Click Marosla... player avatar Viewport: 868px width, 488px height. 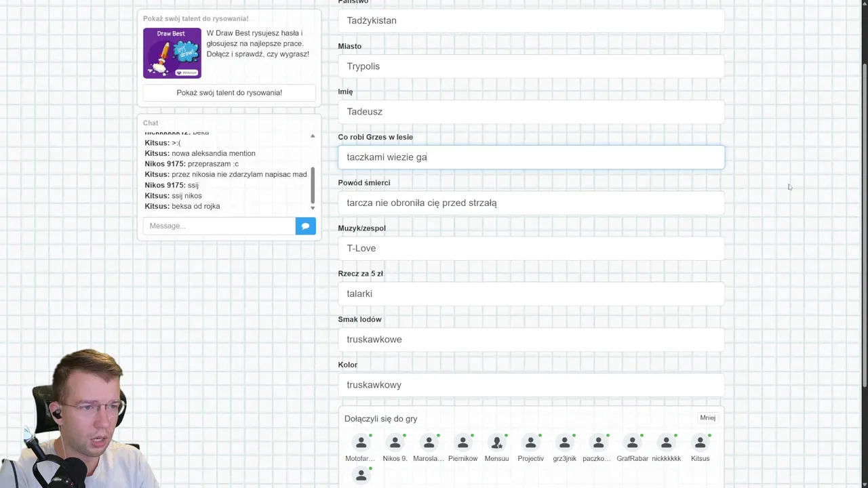[x=429, y=443]
